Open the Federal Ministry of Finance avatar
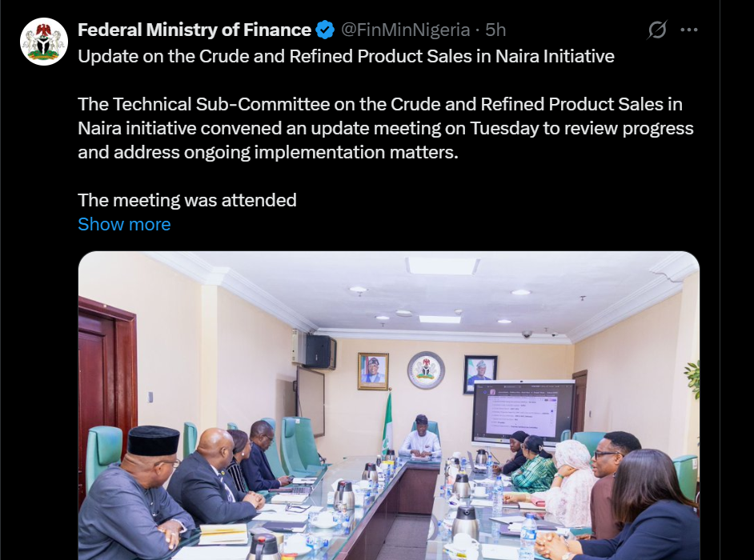The image size is (754, 560). (x=44, y=42)
